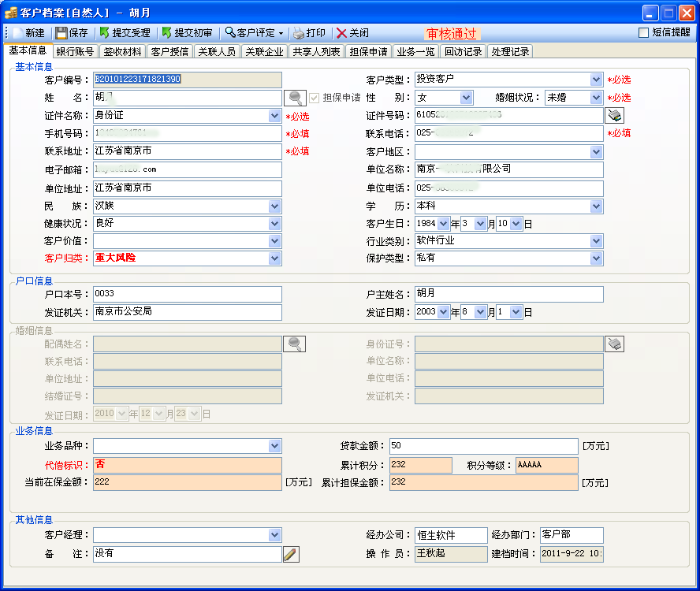
Task: Search spouse name with magnifier icon
Action: click(295, 344)
